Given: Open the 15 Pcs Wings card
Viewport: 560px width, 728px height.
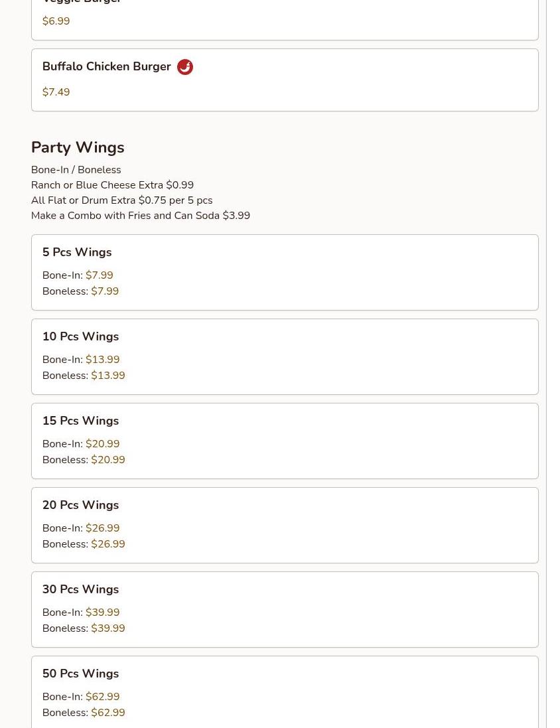Looking at the screenshot, I should [285, 441].
